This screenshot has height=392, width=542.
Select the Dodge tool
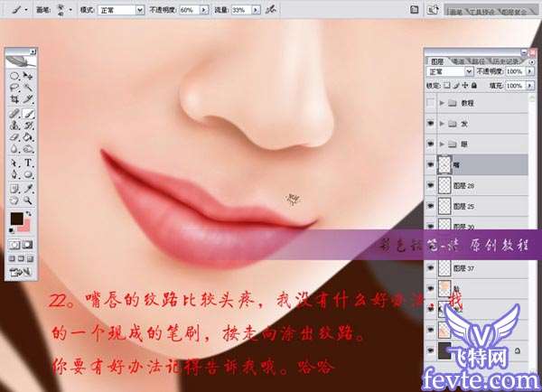(x=28, y=149)
